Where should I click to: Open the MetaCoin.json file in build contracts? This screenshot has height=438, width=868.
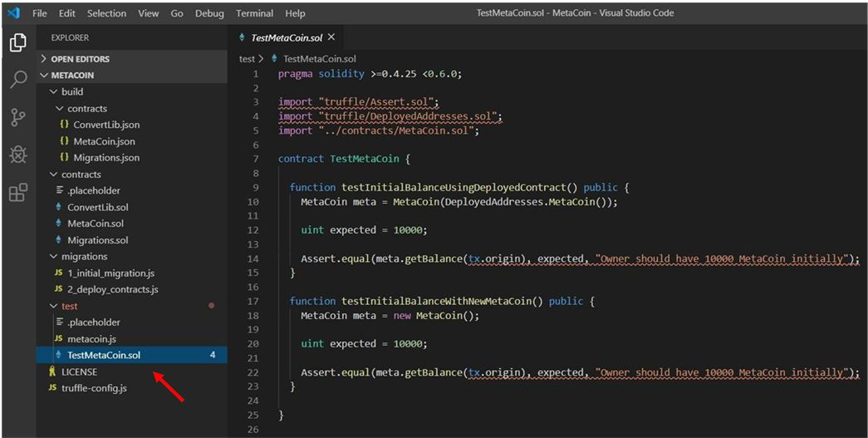coord(104,141)
